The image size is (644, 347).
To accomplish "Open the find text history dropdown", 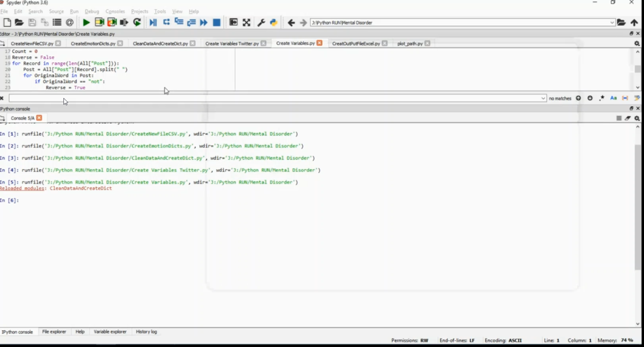I will [543, 98].
